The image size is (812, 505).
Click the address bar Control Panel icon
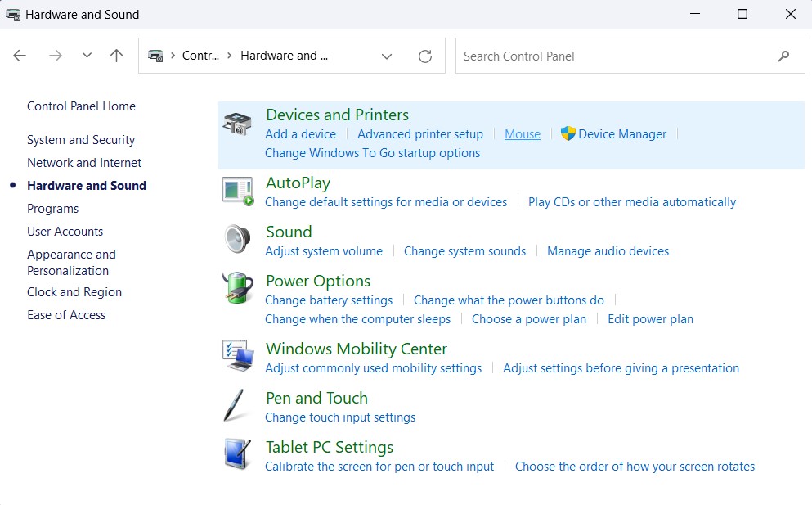(155, 56)
